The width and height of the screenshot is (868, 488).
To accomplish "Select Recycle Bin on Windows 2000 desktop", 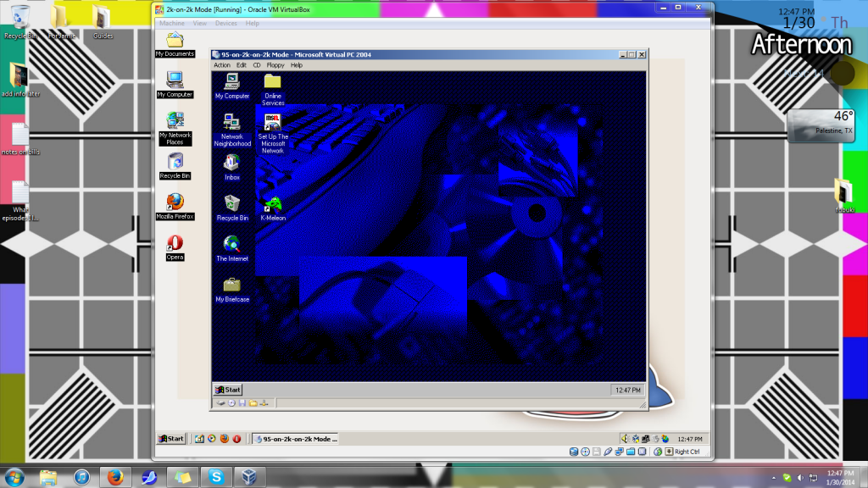I will [175, 166].
